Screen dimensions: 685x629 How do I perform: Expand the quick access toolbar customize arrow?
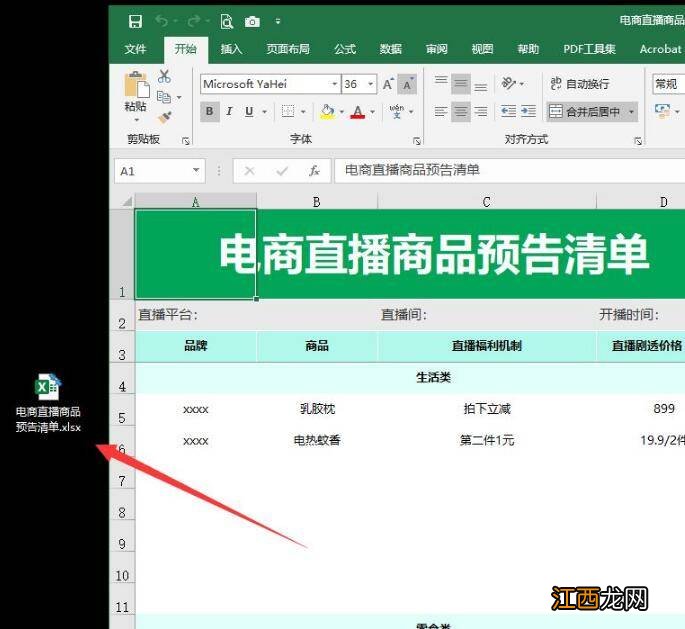278,21
